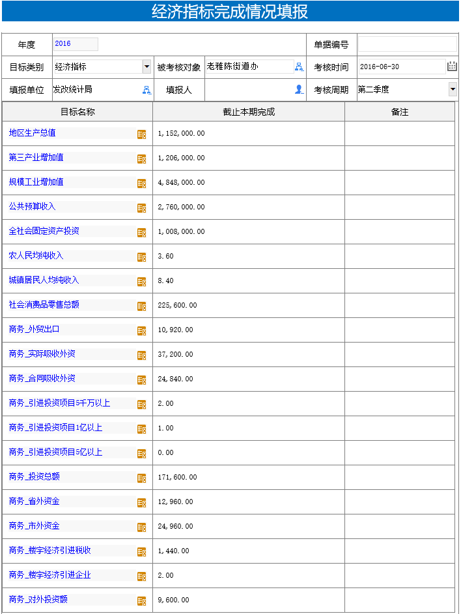This screenshot has width=461, height=614.
Task: Click the 填报人 input field
Action: tap(249, 90)
